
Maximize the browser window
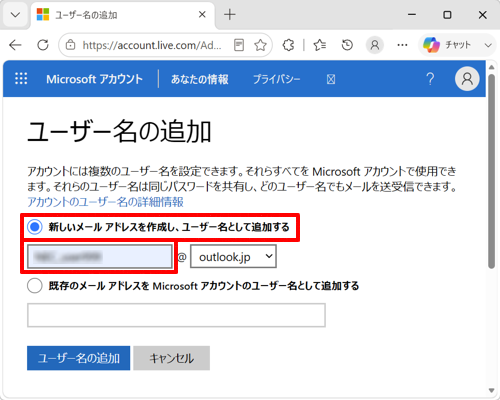[x=447, y=15]
